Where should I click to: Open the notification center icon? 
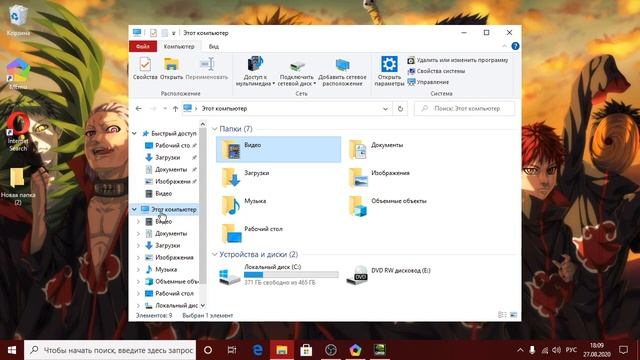pyautogui.click(x=623, y=350)
